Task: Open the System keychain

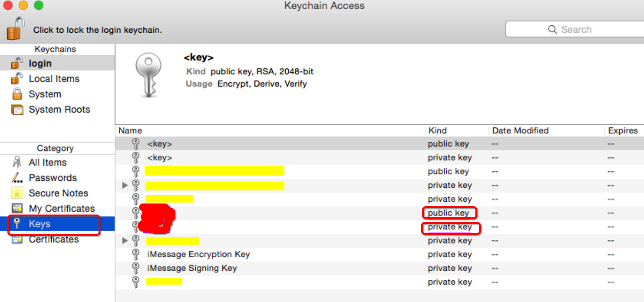Action: pyautogui.click(x=45, y=94)
